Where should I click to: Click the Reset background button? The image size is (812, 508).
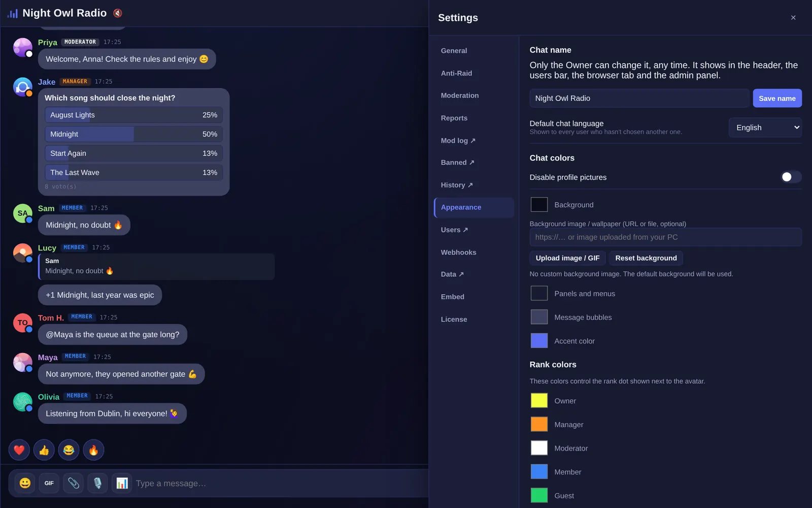646,258
